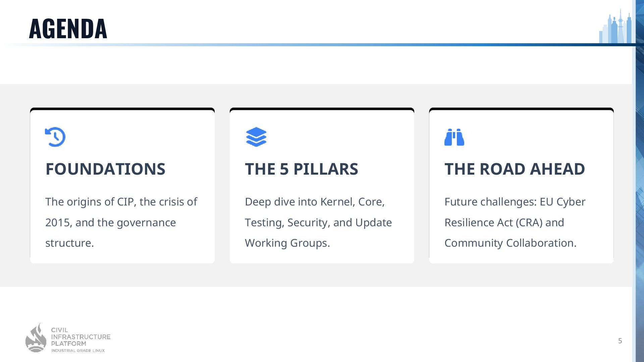Click the binoculars icon above Road Ahead

(x=454, y=137)
